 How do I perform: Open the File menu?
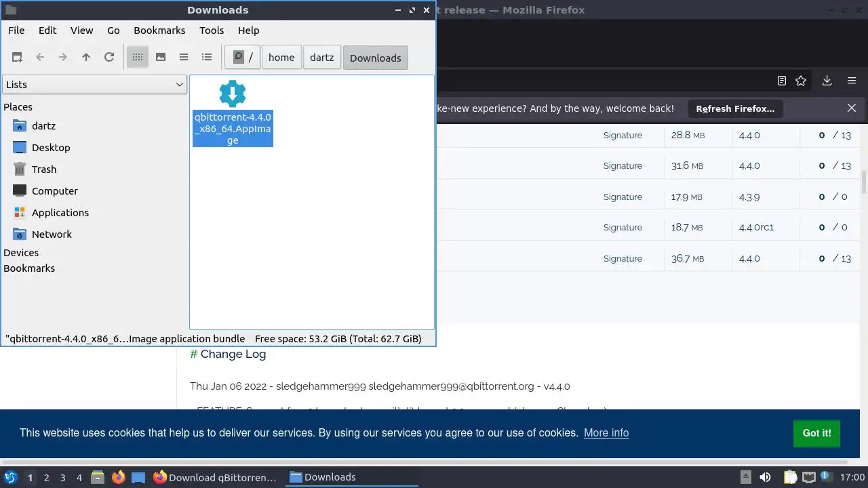point(16,30)
